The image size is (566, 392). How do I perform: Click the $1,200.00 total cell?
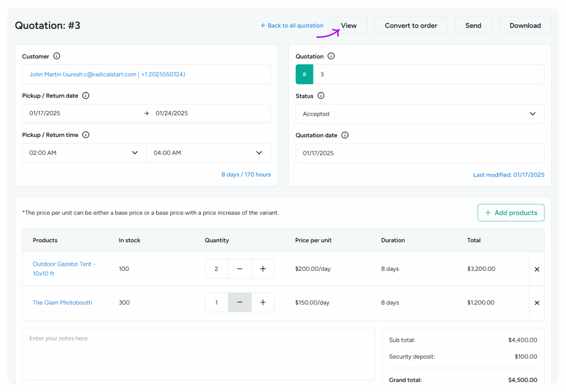(481, 302)
